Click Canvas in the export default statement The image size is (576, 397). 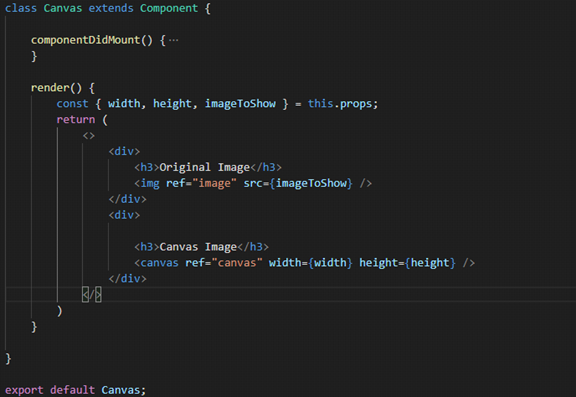(120, 390)
